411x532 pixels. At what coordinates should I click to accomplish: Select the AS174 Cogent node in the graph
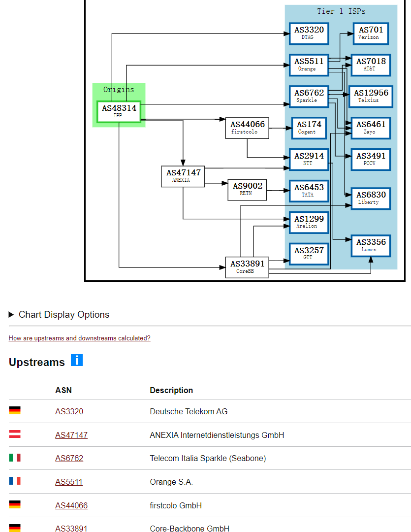click(309, 128)
